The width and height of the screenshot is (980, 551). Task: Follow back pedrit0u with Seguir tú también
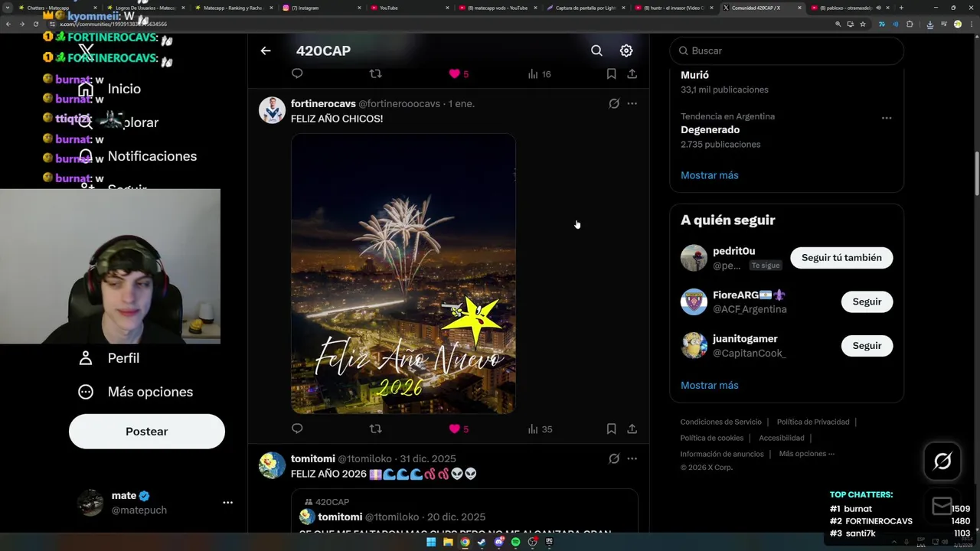click(841, 258)
